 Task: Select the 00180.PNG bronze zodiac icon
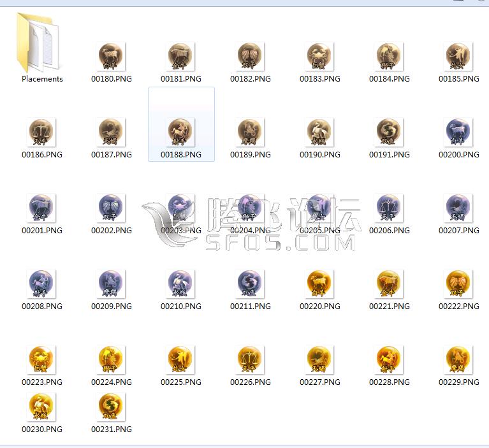point(112,57)
